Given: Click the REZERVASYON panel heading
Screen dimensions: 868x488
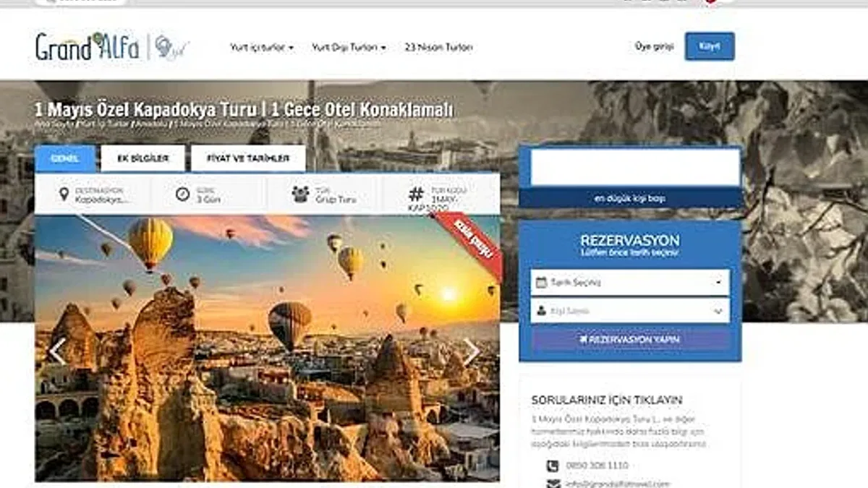Looking at the screenshot, I should (630, 240).
